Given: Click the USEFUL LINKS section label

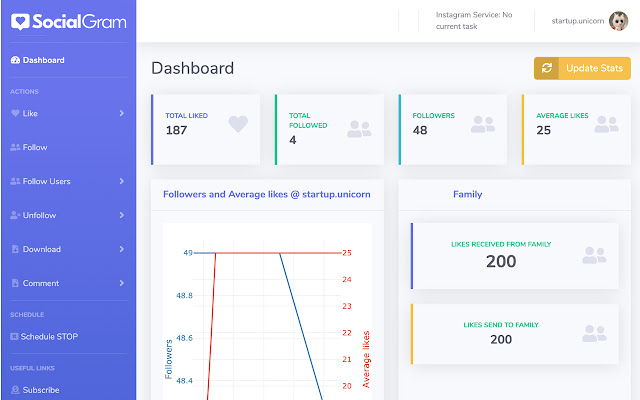Looking at the screenshot, I should pyautogui.click(x=32, y=368).
